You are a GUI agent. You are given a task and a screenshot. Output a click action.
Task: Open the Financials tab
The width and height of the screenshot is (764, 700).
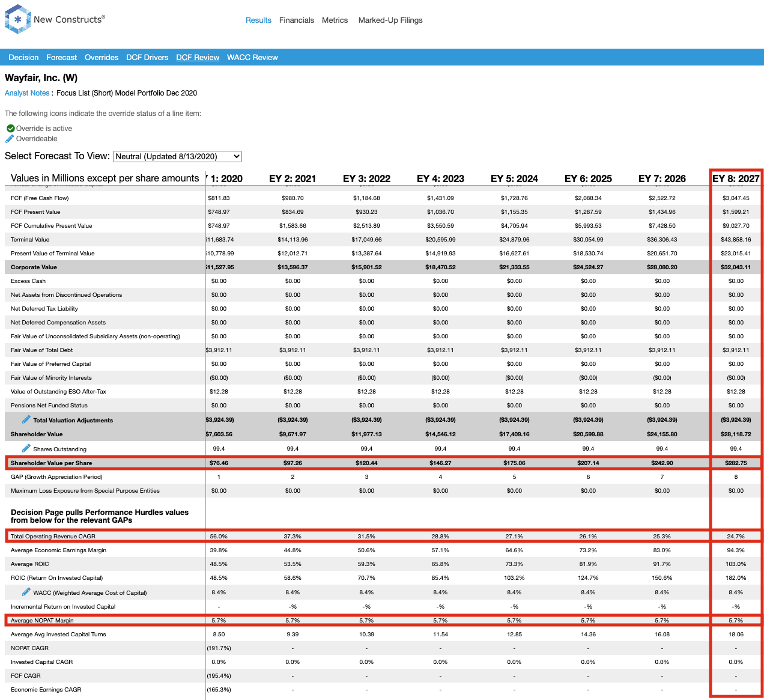pyautogui.click(x=297, y=20)
